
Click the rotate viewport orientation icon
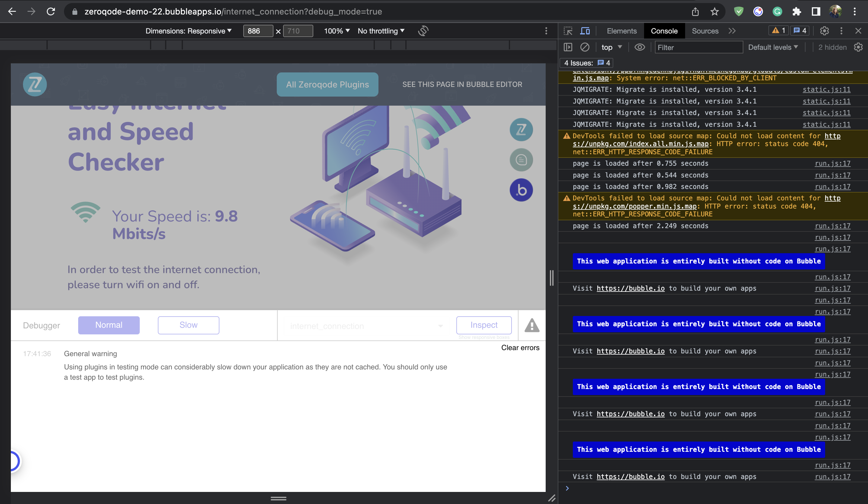tap(423, 31)
